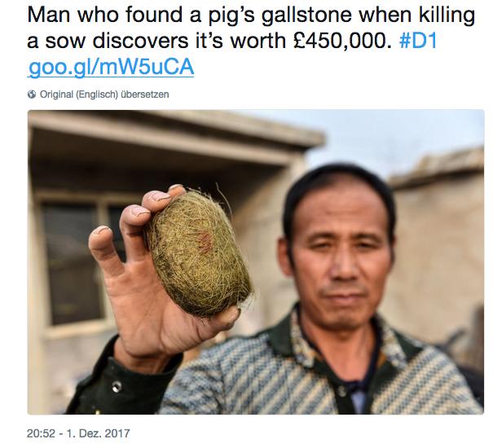Follow the goo.gl/mW5uCA short link

[x=111, y=68]
